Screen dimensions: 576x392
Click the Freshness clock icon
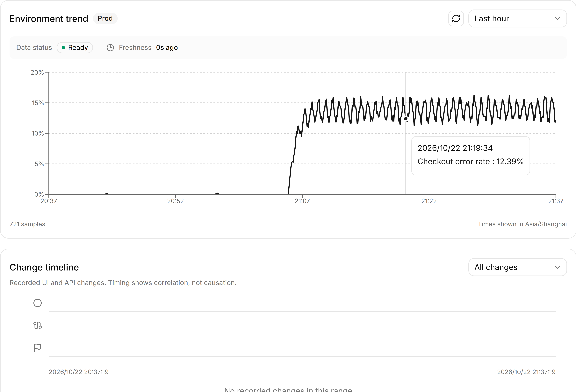click(x=110, y=48)
